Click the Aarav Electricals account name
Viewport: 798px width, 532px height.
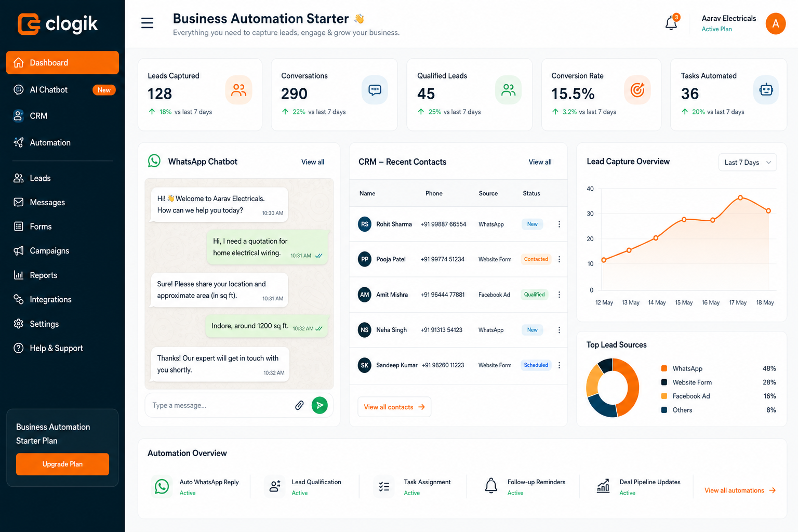point(729,18)
